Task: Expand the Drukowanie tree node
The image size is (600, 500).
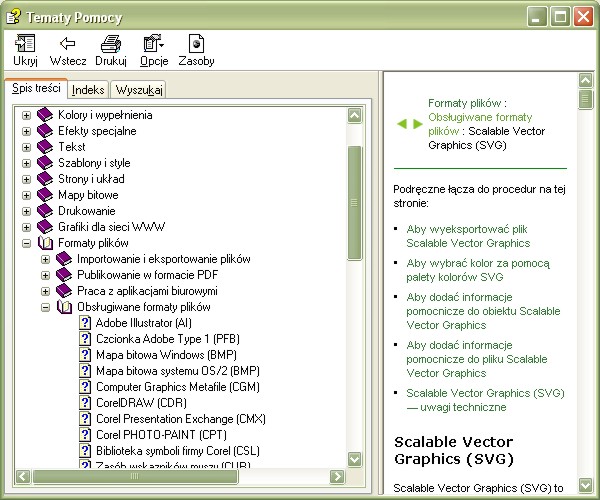Action: [x=27, y=211]
